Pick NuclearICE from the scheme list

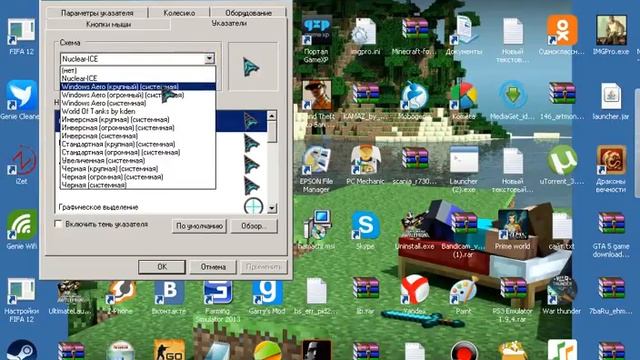pos(138,78)
